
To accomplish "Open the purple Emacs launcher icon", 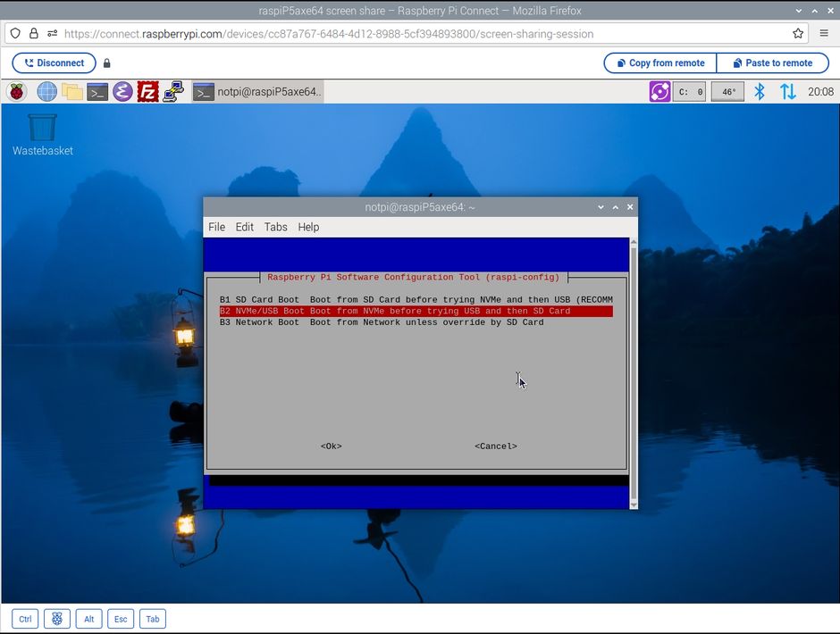I will (x=122, y=92).
